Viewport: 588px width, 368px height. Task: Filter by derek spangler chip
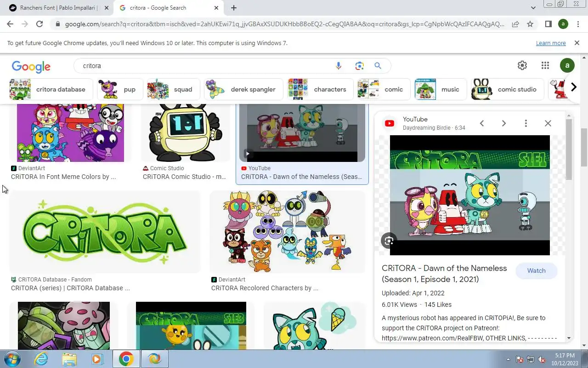pos(243,89)
